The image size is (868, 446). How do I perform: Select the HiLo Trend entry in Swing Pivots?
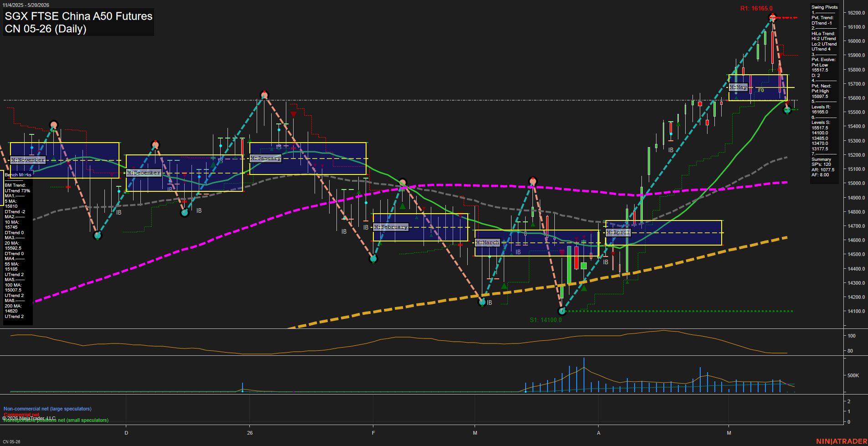click(x=824, y=41)
